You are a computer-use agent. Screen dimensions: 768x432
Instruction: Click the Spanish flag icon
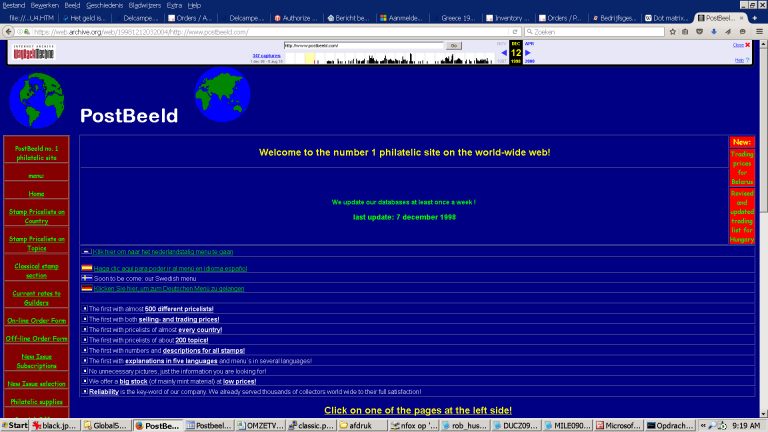87,269
